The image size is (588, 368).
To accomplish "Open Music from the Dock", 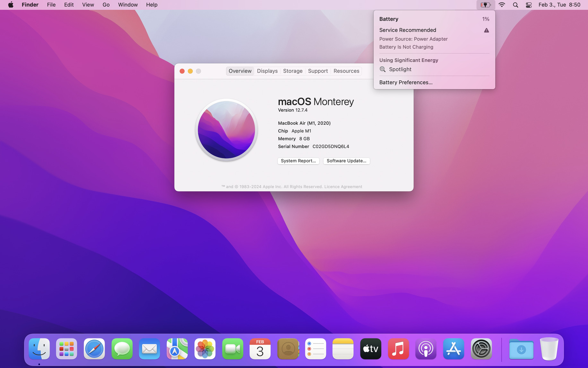I will click(x=398, y=349).
